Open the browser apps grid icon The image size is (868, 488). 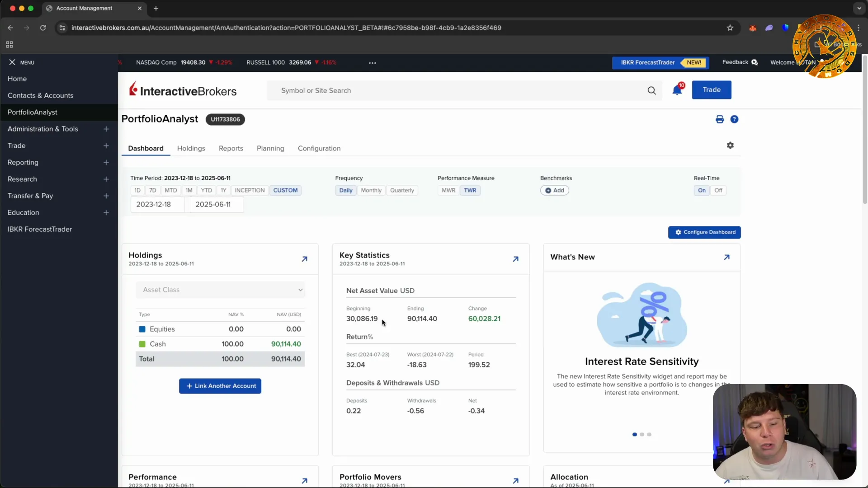click(9, 45)
